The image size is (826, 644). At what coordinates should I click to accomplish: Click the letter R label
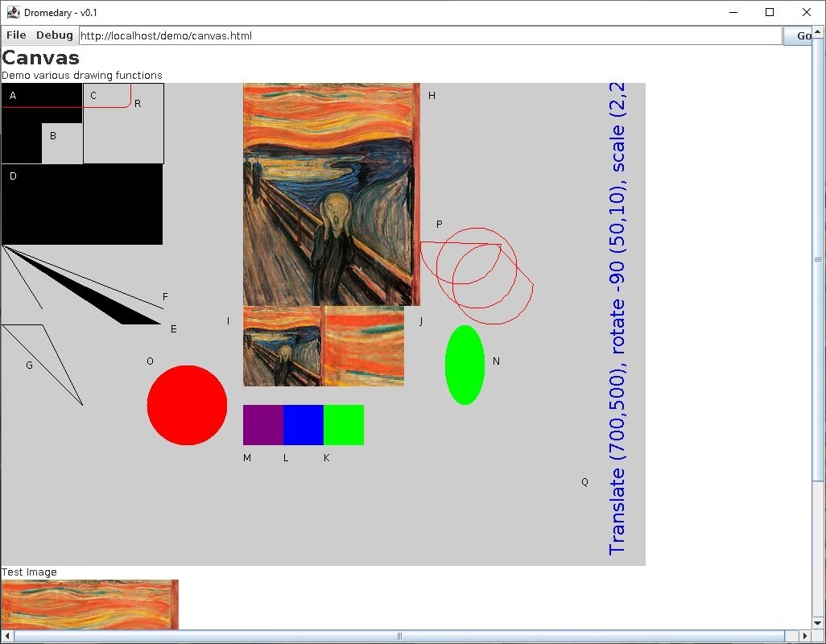point(138,104)
